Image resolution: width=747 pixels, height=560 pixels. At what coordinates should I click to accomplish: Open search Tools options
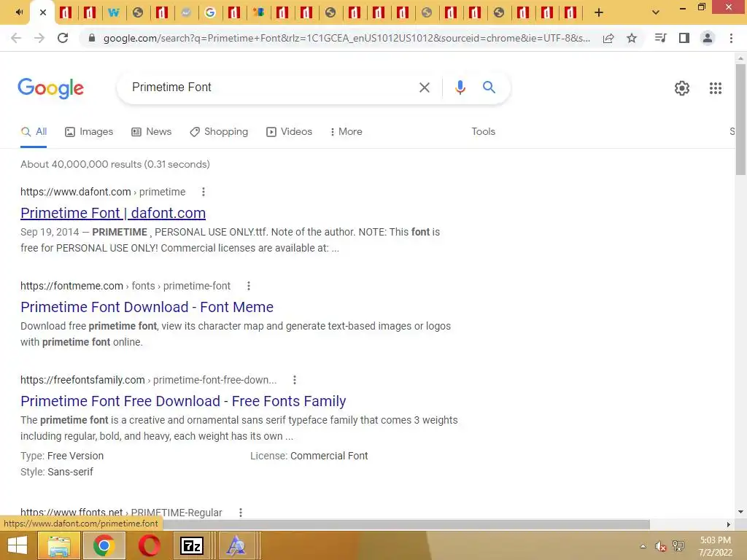point(483,132)
